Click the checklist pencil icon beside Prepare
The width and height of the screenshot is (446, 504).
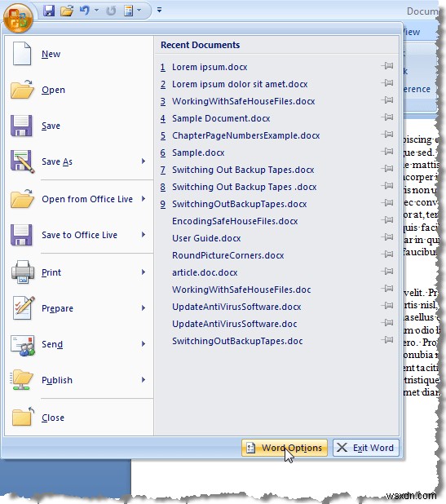pos(24,307)
